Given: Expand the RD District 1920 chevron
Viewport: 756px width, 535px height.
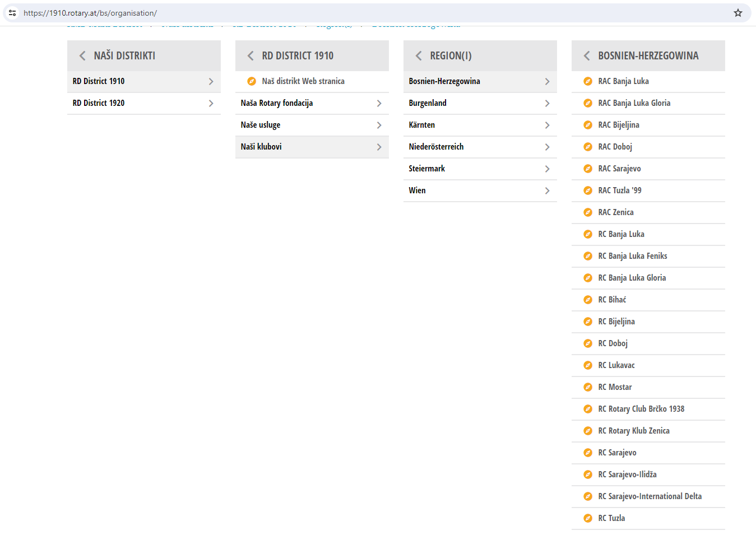Looking at the screenshot, I should tap(211, 103).
